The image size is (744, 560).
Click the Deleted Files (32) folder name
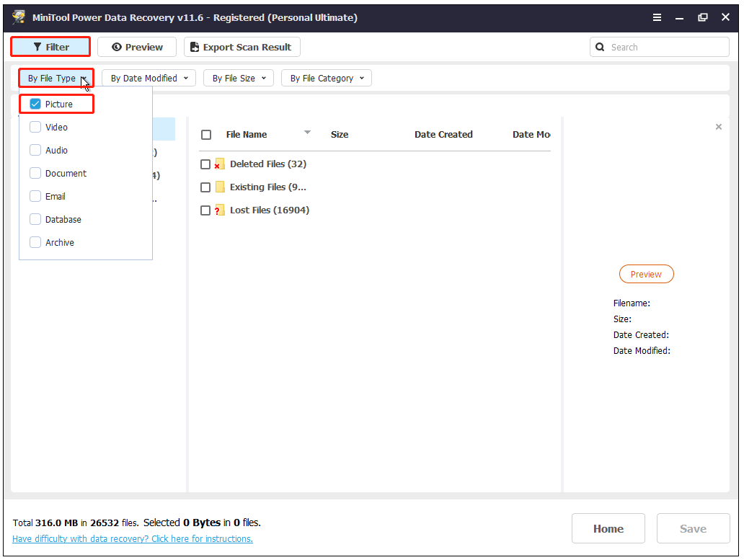(268, 164)
